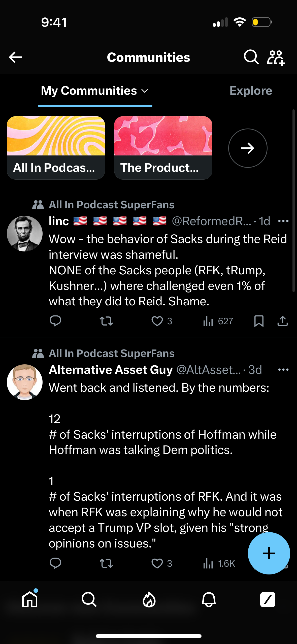Open the Home tab in bottom navigation

[x=29, y=600]
